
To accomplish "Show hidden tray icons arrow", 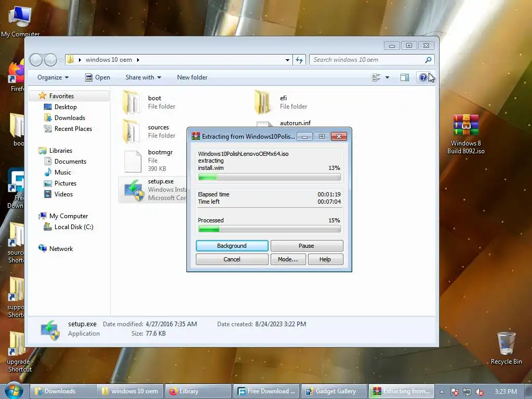I will pos(442,392).
